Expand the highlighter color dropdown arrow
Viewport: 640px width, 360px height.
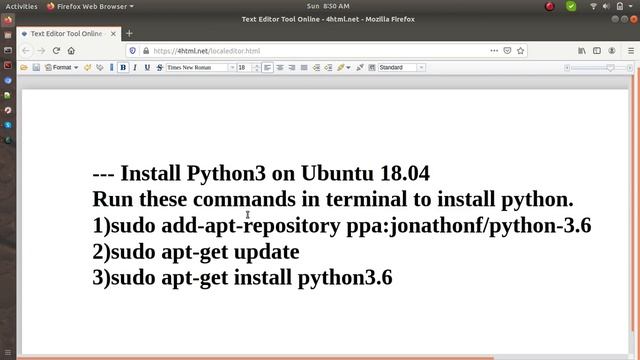[x=348, y=68]
